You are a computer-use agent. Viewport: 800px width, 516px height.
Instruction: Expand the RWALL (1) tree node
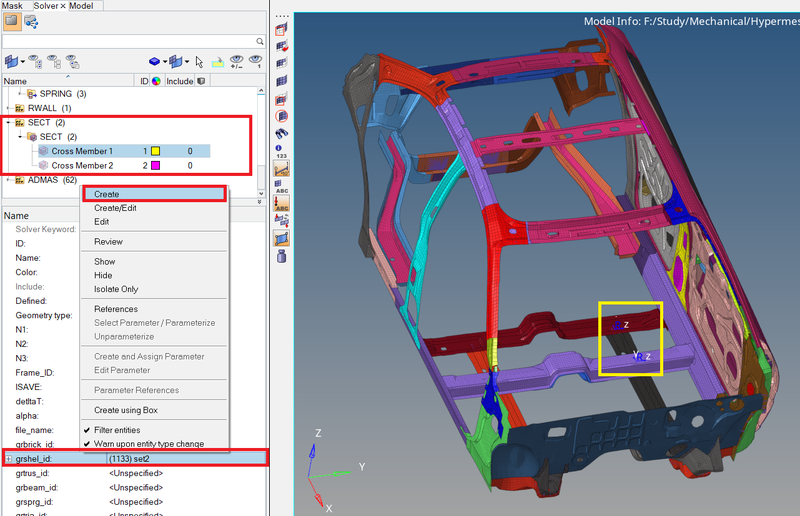[x=8, y=108]
